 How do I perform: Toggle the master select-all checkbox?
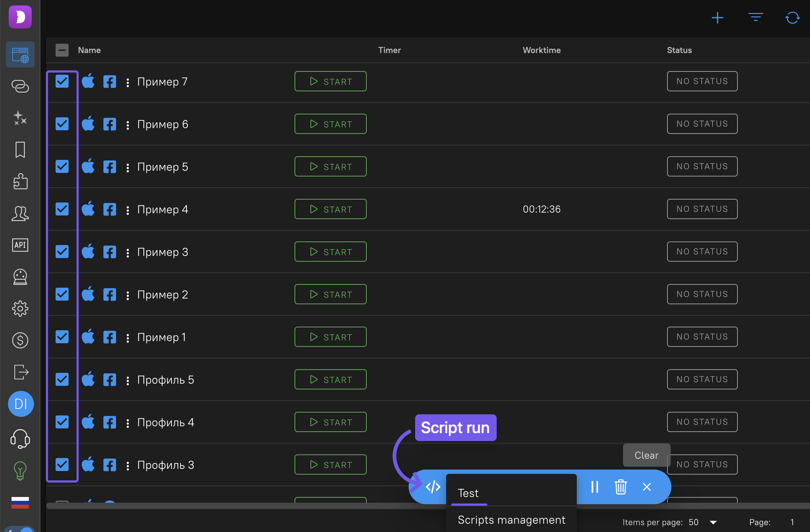click(x=62, y=49)
